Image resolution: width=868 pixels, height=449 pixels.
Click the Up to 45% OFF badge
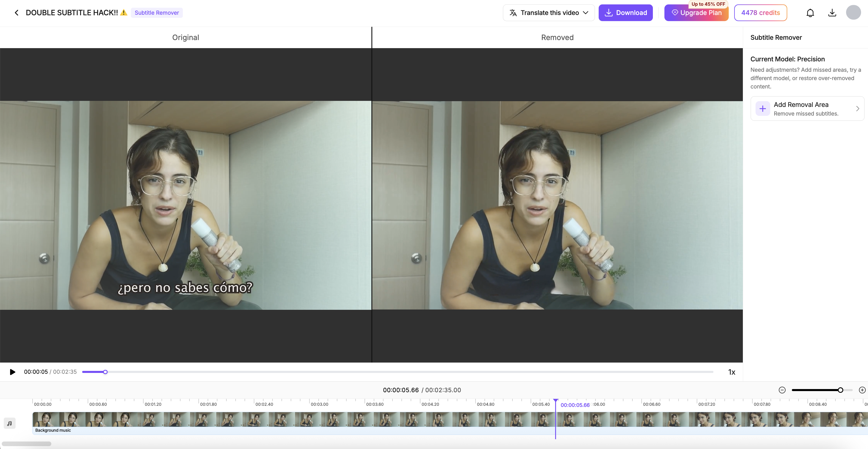pyautogui.click(x=708, y=4)
